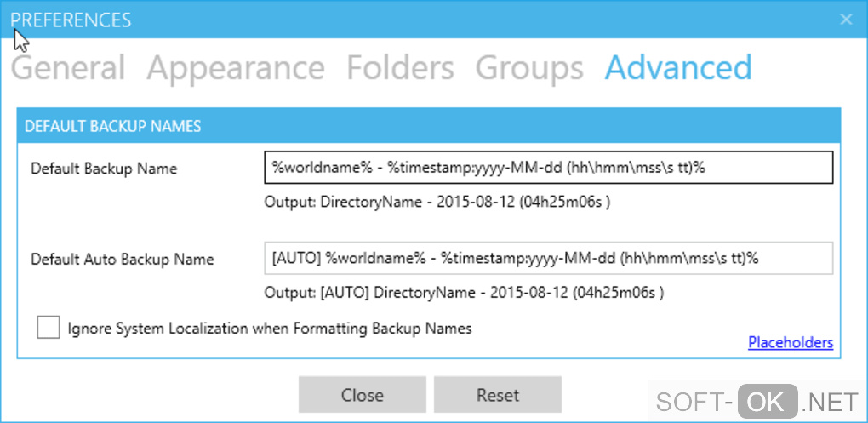Enable the Ignore System Localization checkbox

(49, 328)
